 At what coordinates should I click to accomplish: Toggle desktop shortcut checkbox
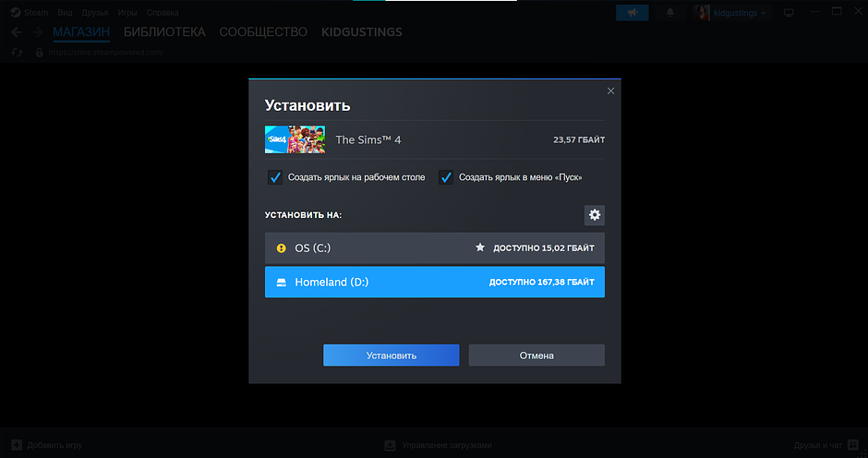[x=274, y=177]
